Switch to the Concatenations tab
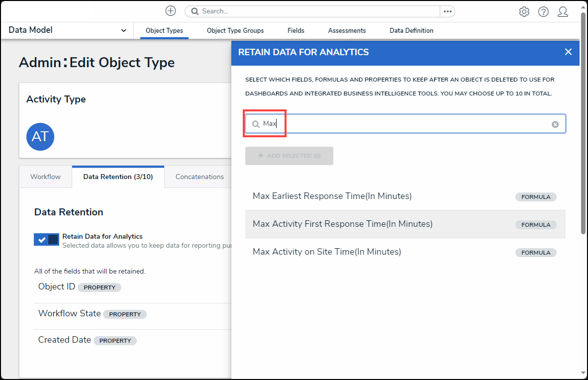588x380 pixels. coord(199,177)
